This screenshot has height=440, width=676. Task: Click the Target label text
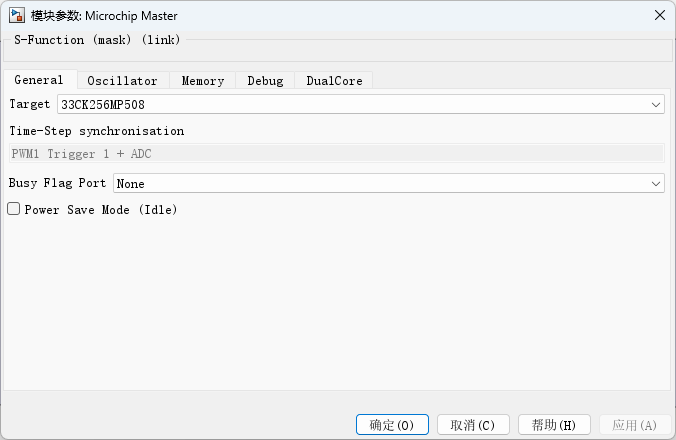pos(30,104)
